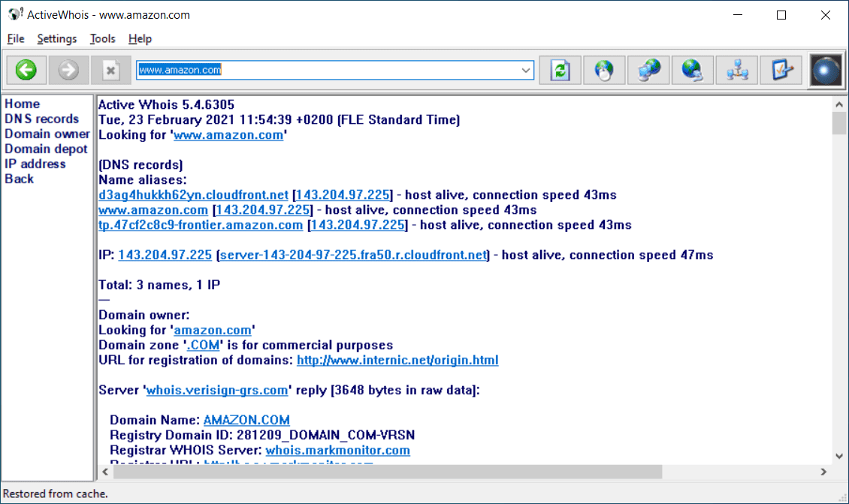Viewport: 849px width, 504px height.
Task: Click the green refresh toolbar icon
Action: (x=560, y=70)
